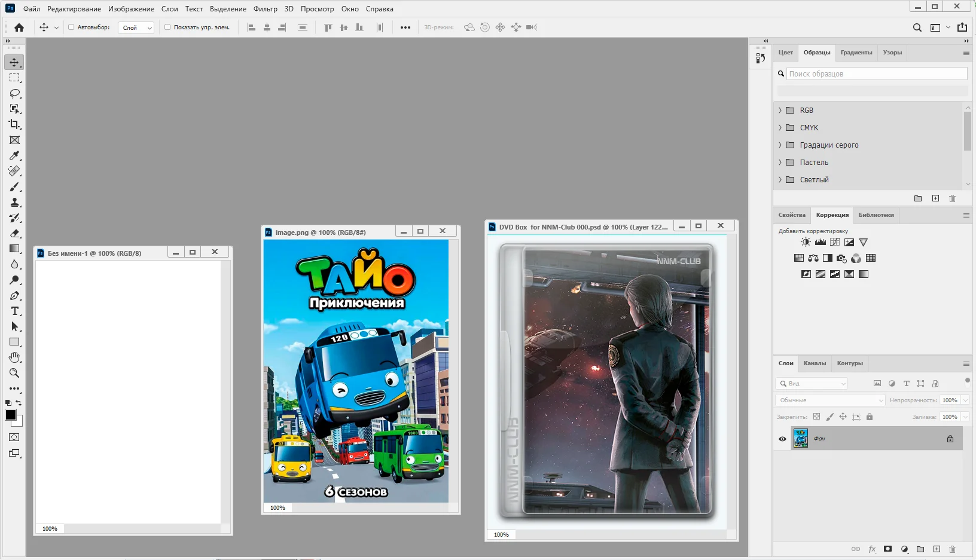The image size is (976, 560).
Task: Select the Hand tool
Action: click(14, 357)
